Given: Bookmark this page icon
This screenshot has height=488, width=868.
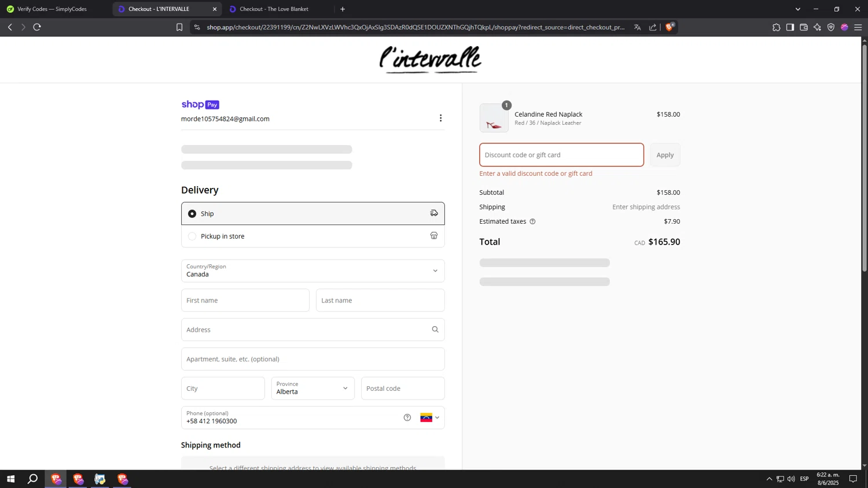Looking at the screenshot, I should coord(179,27).
